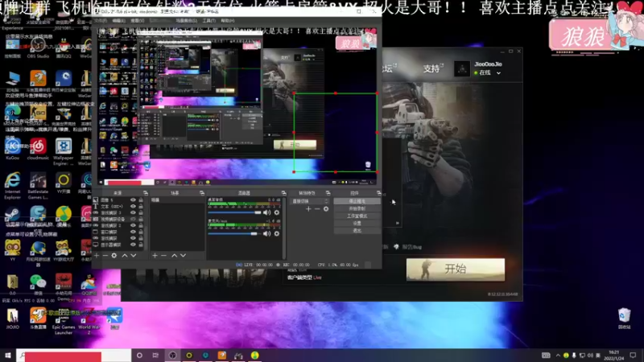The height and width of the screenshot is (362, 644).
Task: Mute the microphone/Aux speaker icon
Action: pyautogui.click(x=266, y=233)
